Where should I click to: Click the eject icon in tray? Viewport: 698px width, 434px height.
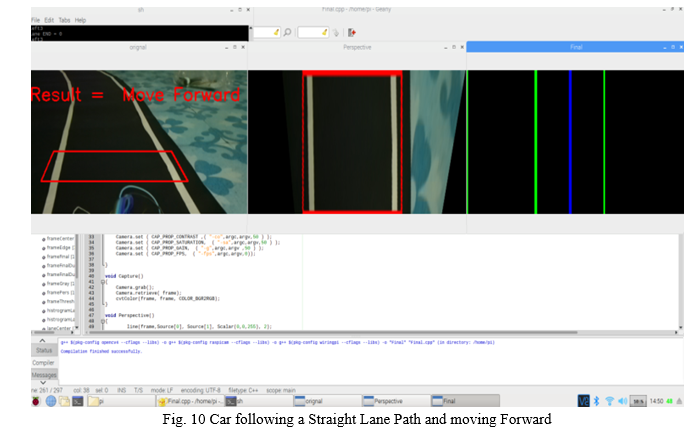click(x=679, y=401)
